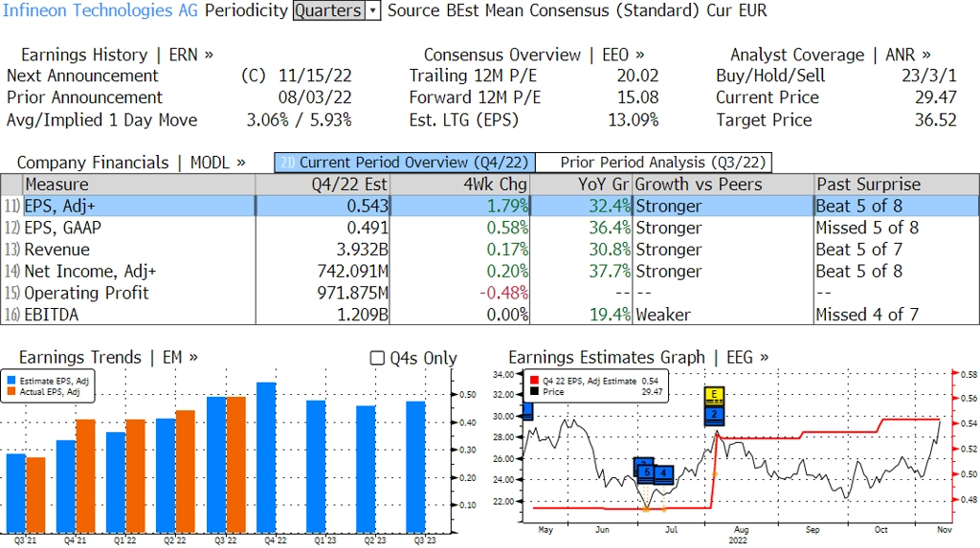Click the Q3'22 orange actual EPS bar
Screen dimensions: 980x548
pyautogui.click(x=236, y=465)
